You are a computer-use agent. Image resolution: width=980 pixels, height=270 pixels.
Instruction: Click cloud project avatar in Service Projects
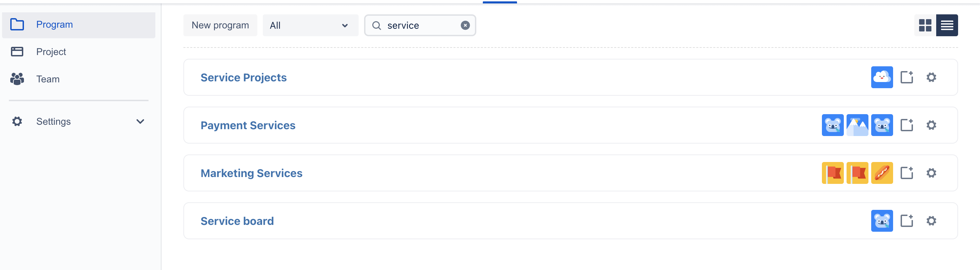click(x=881, y=78)
